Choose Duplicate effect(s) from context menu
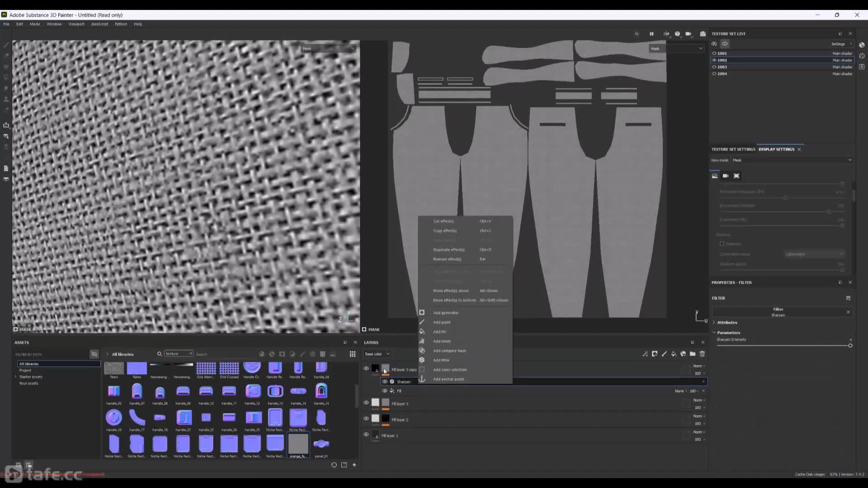The width and height of the screenshot is (868, 488). (x=449, y=249)
